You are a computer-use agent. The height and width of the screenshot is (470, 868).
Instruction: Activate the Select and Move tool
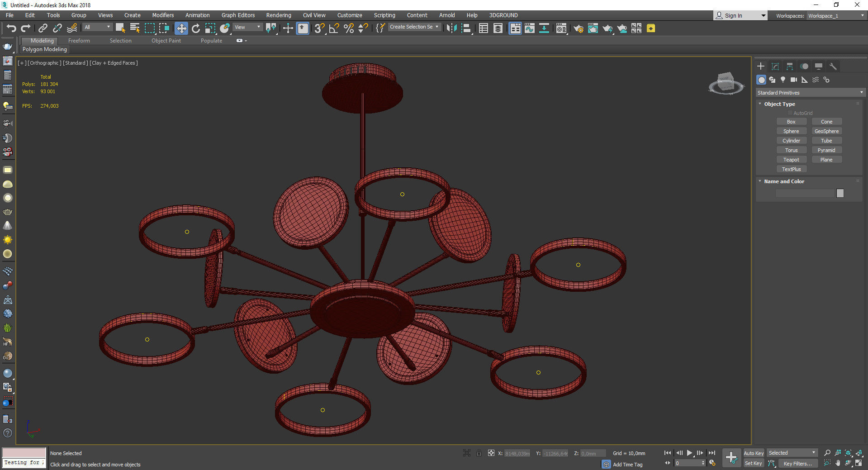click(181, 28)
